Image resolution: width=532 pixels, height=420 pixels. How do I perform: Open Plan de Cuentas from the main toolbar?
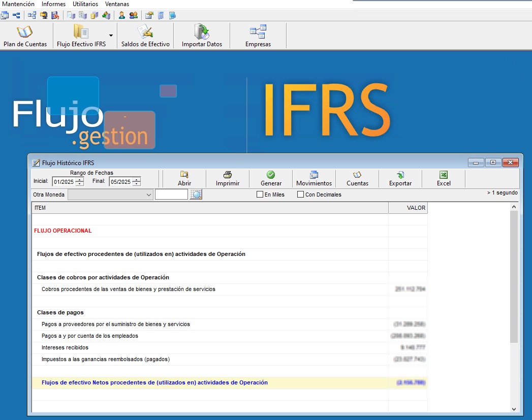click(25, 36)
